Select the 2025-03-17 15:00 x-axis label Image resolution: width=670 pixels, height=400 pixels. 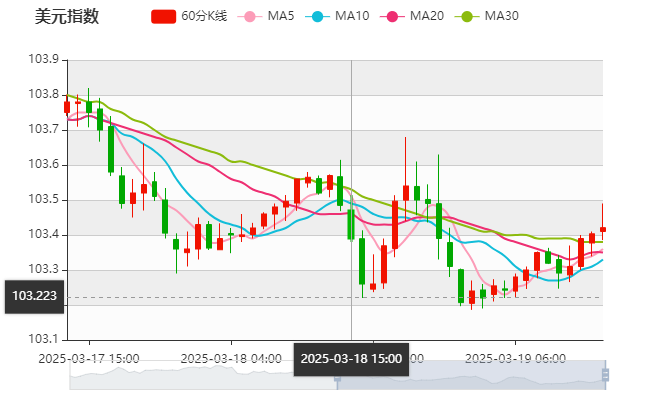(x=89, y=357)
